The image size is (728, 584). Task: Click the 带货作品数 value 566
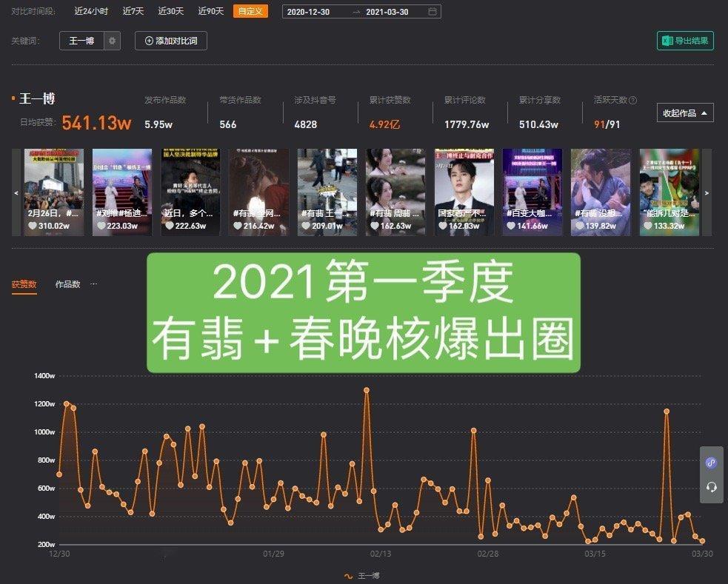point(228,124)
